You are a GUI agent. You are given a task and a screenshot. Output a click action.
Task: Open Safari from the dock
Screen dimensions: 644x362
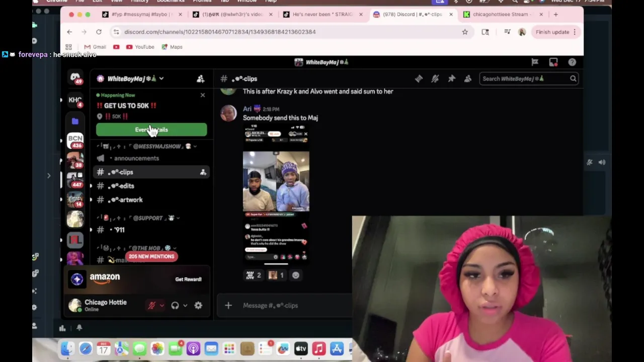point(86,348)
